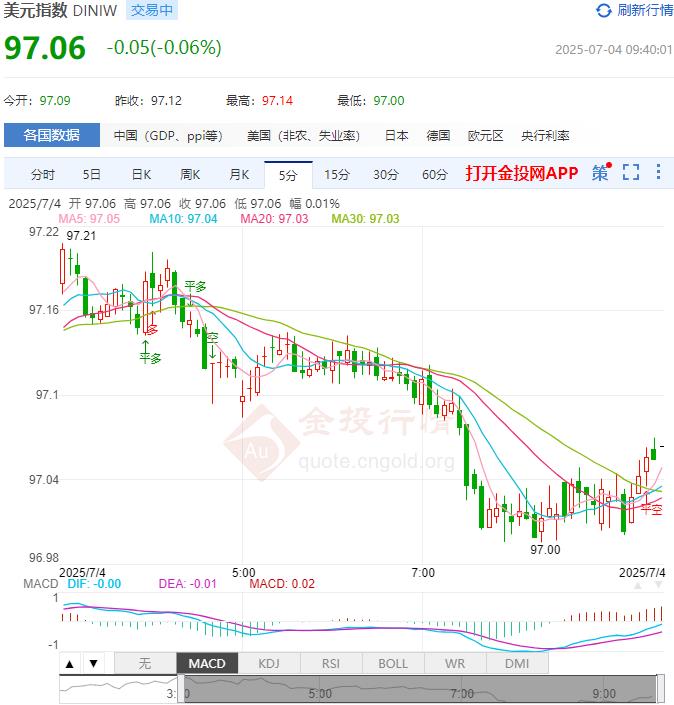Screen dimensions: 674x705
Task: Open the fullscreen chart icon
Action: (631, 172)
